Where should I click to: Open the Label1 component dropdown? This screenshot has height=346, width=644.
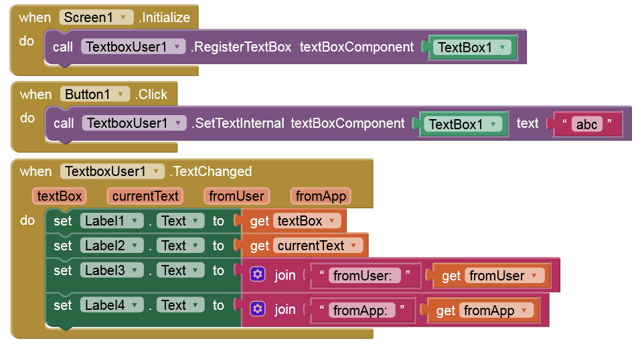135,221
